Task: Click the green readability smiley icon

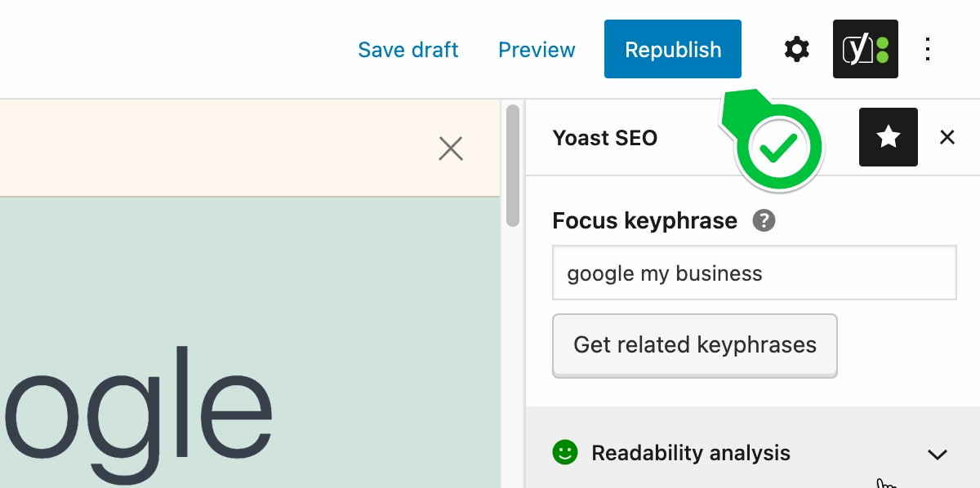Action: pyautogui.click(x=564, y=452)
